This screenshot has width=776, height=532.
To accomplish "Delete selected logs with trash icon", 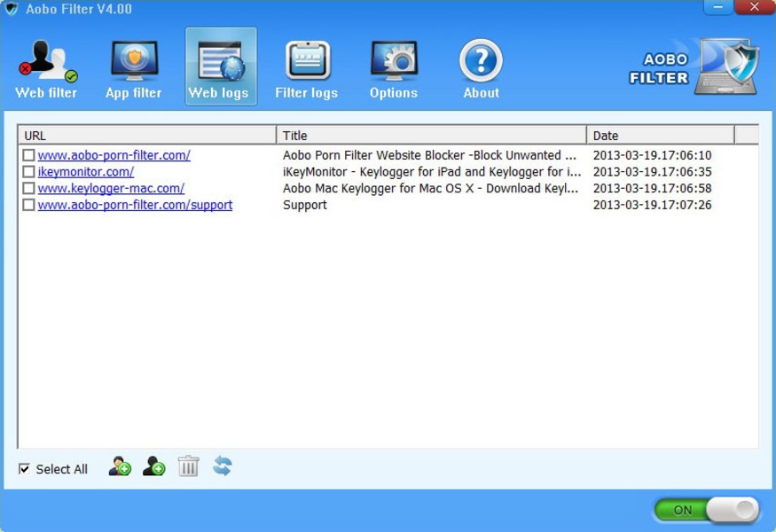I will [188, 466].
